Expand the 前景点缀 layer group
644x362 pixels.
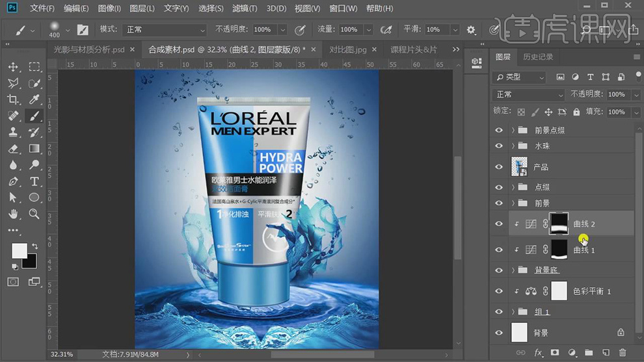(513, 130)
